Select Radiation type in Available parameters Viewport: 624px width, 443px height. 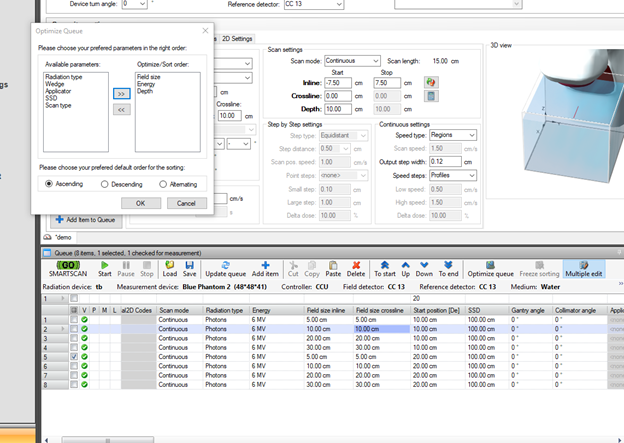pyautogui.click(x=64, y=77)
